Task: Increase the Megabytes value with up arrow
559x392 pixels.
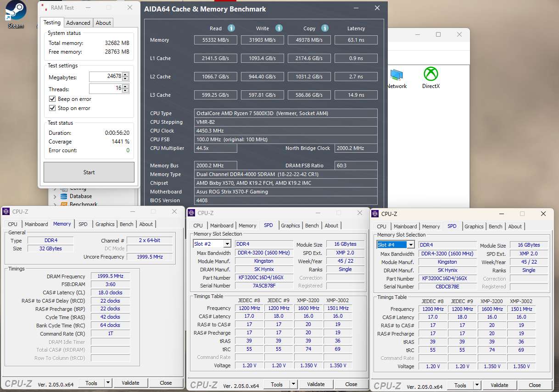Action: [x=126, y=74]
